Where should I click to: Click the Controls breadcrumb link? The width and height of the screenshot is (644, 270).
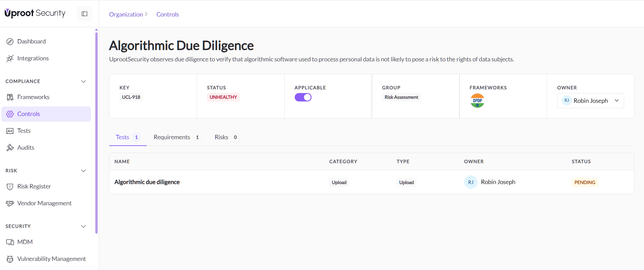[167, 14]
